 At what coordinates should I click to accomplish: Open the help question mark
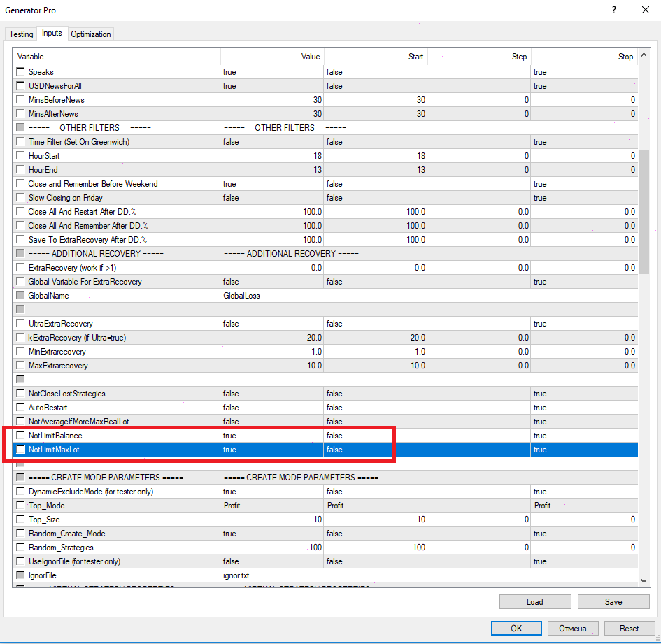click(x=614, y=10)
